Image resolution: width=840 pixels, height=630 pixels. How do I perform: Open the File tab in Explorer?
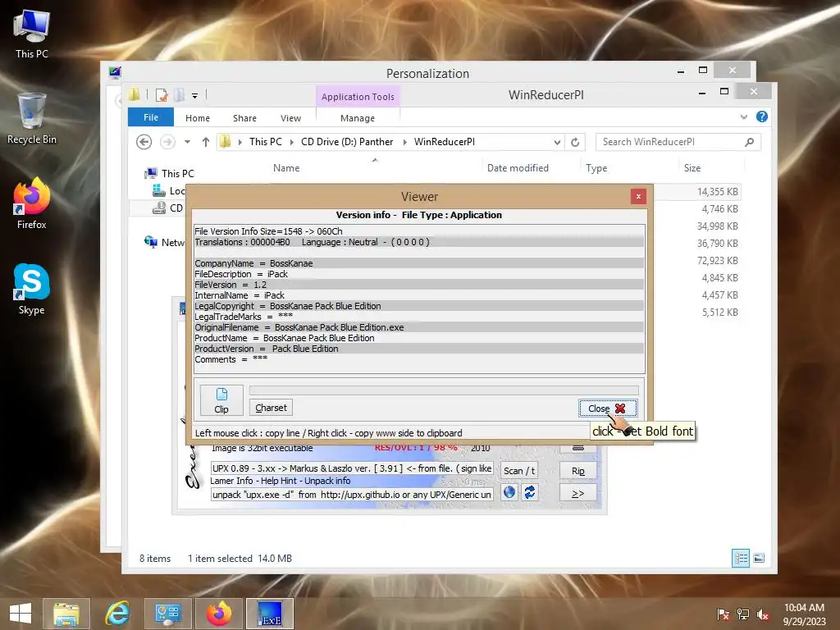click(x=151, y=117)
